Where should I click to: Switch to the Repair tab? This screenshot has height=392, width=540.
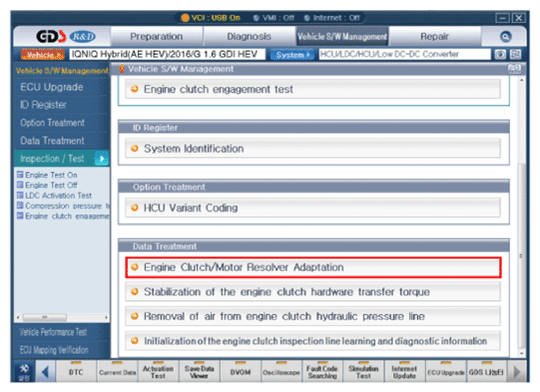click(x=434, y=37)
